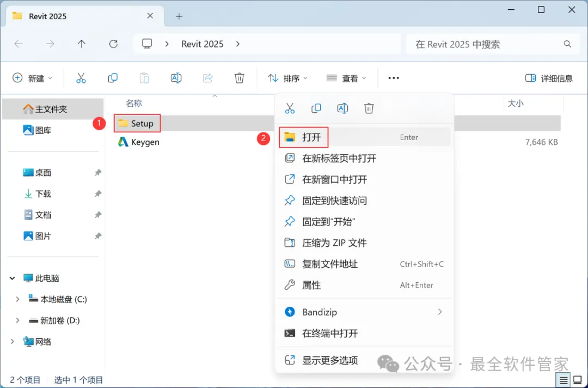588x388 pixels.
Task: Open the 新建 dropdown
Action: point(33,78)
